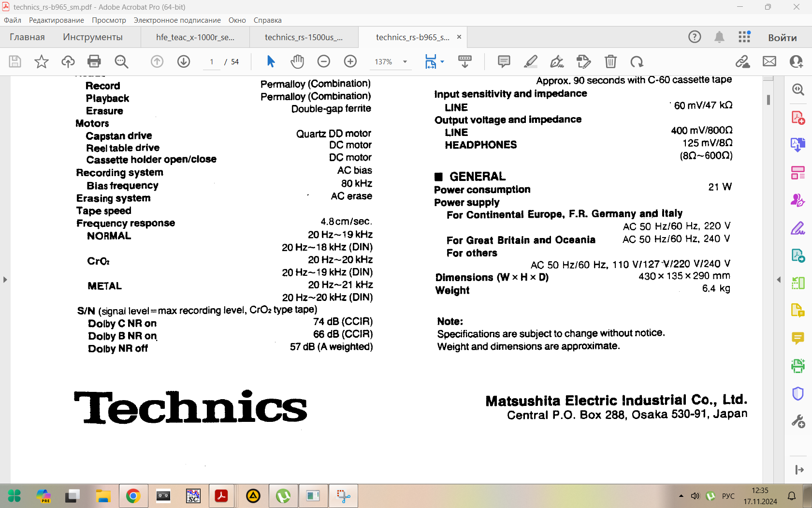Open magnifier search tool in right pane
Image resolution: width=812 pixels, height=508 pixels.
(x=798, y=90)
